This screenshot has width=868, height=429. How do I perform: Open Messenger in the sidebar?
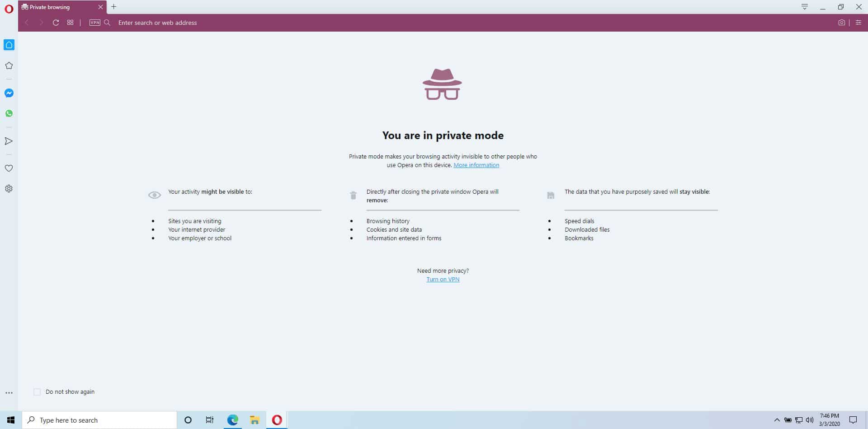(9, 93)
